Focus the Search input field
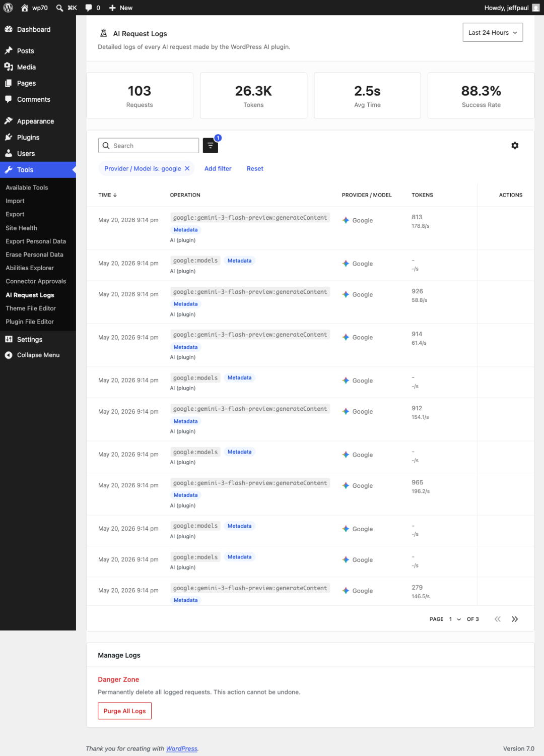The image size is (544, 756). pos(149,146)
